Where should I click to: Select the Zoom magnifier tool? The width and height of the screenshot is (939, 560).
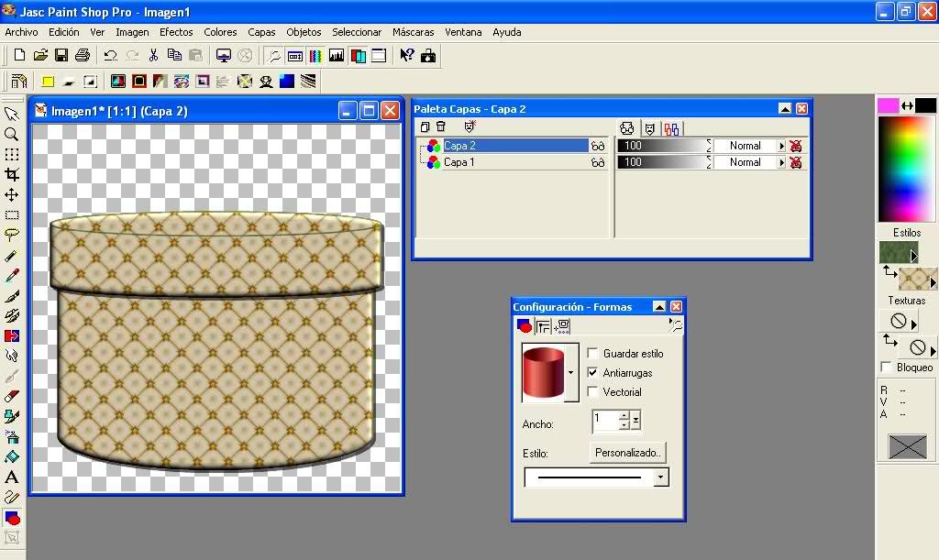click(11, 135)
